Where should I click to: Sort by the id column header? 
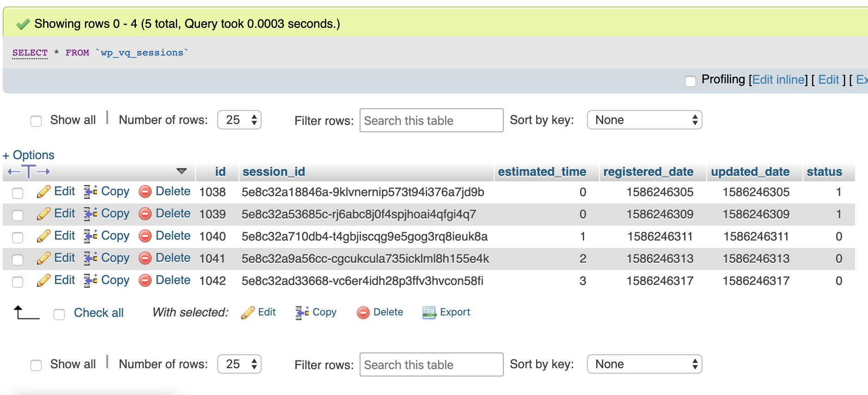coord(220,172)
